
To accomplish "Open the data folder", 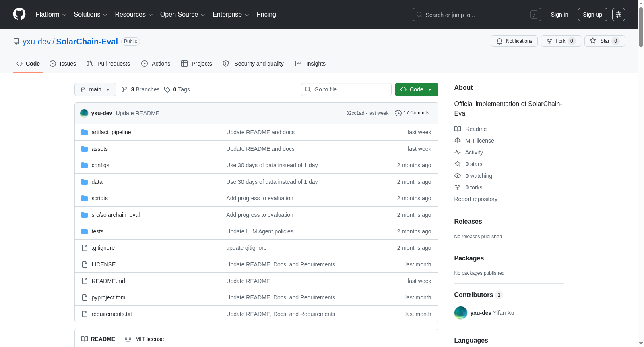I will [x=97, y=182].
